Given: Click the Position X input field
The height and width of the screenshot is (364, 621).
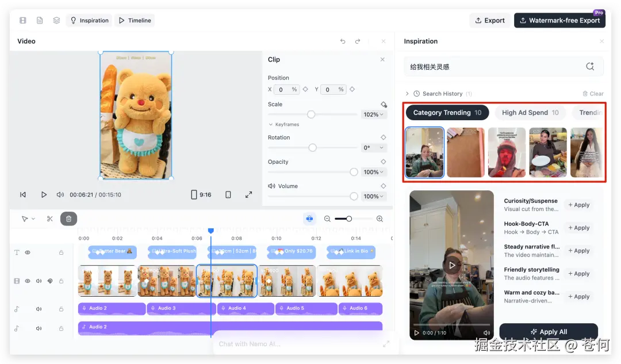Looking at the screenshot, I should [x=287, y=90].
